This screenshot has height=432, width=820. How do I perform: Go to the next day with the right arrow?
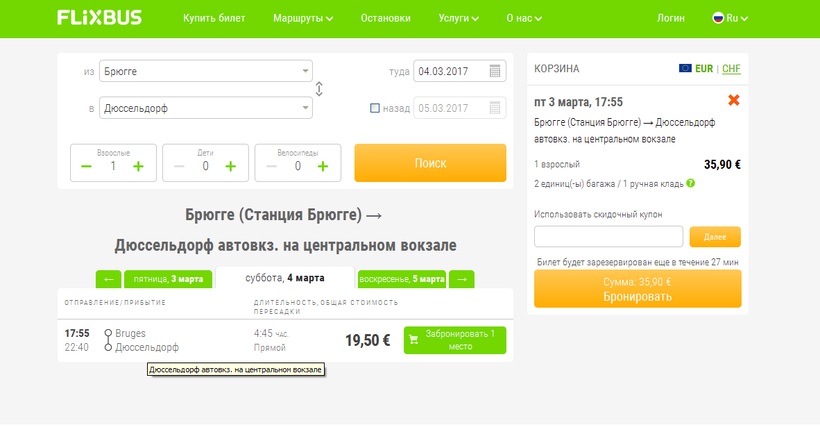tap(462, 279)
